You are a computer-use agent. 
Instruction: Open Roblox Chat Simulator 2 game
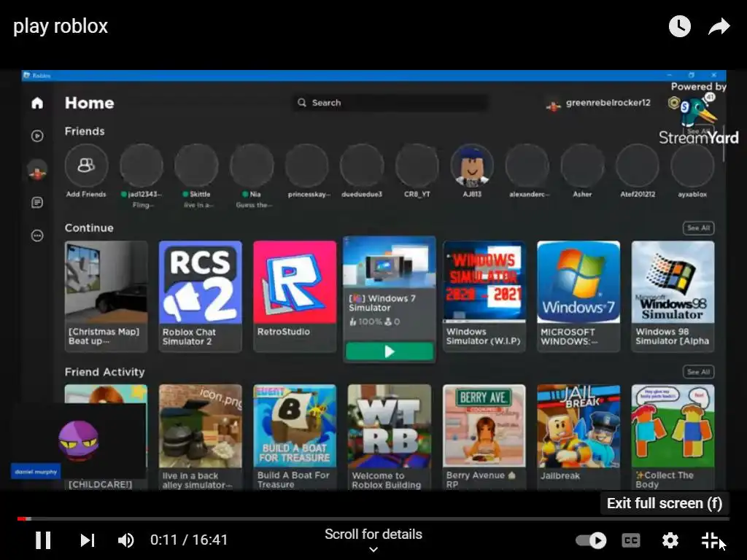pyautogui.click(x=201, y=296)
